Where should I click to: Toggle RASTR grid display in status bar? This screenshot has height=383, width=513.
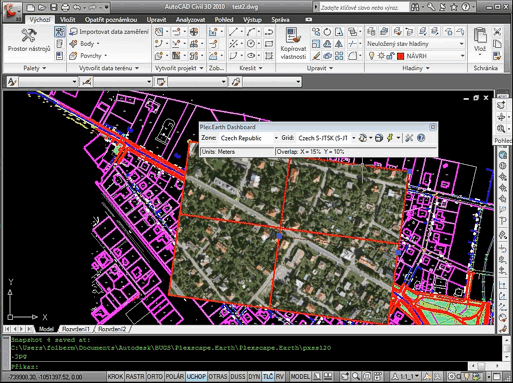pyautogui.click(x=135, y=377)
